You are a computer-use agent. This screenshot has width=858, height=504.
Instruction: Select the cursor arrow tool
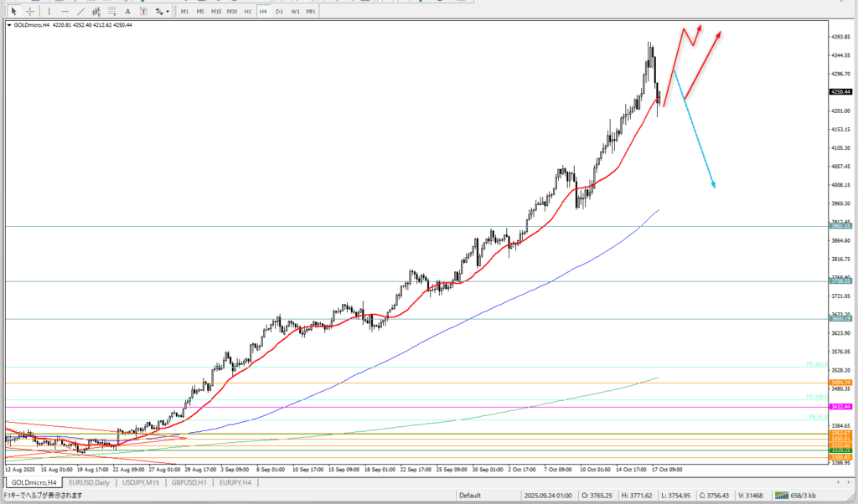13,11
